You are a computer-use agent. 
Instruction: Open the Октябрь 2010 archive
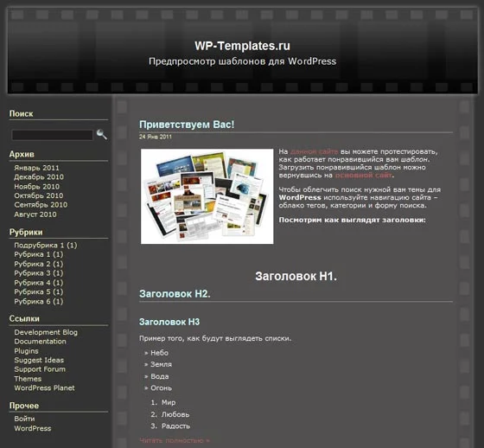(39, 195)
